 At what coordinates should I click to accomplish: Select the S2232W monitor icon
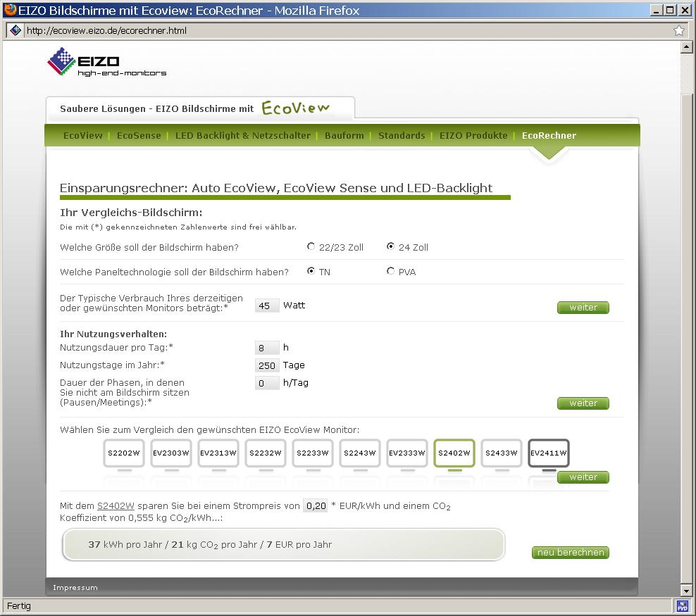click(266, 453)
